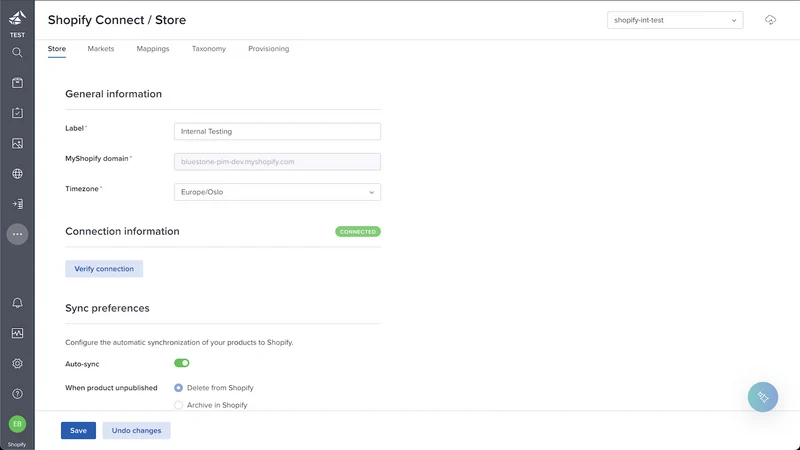Click the CONNECTED status badge
This screenshot has width=800, height=450.
(358, 232)
